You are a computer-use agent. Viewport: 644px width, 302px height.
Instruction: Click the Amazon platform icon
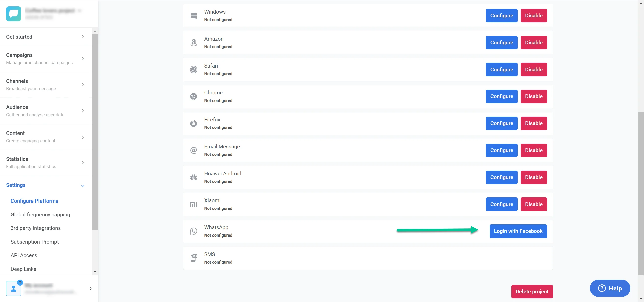tap(193, 43)
